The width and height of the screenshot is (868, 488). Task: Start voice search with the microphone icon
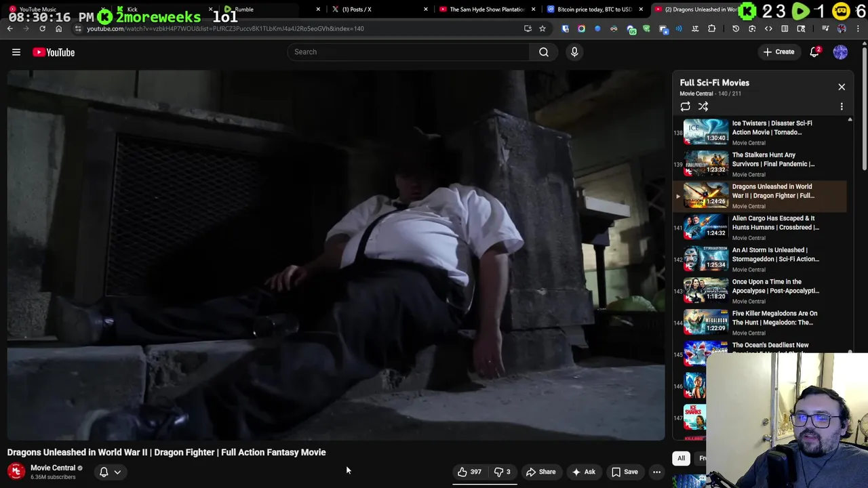tap(574, 52)
